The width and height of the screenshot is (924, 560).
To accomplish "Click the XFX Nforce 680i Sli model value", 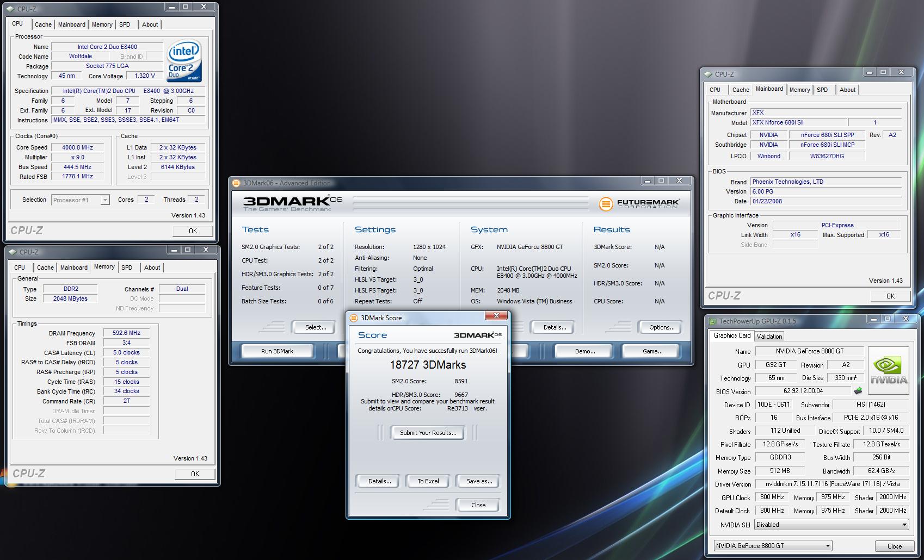I will (798, 122).
